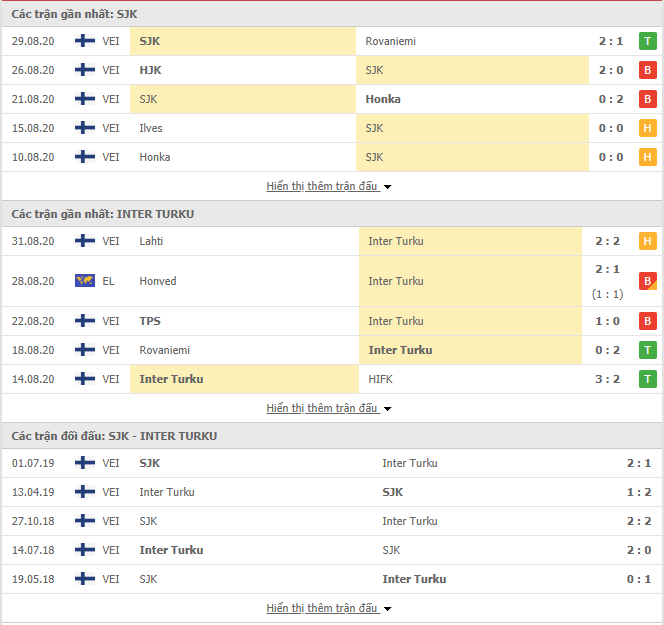Click the orange H badge for Ilves vs SJK

[647, 128]
